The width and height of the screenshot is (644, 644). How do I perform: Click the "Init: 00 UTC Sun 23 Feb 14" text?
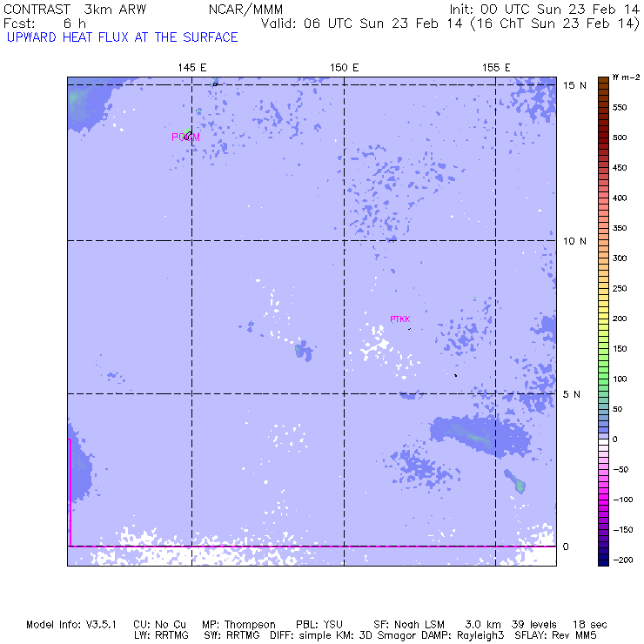(544, 10)
